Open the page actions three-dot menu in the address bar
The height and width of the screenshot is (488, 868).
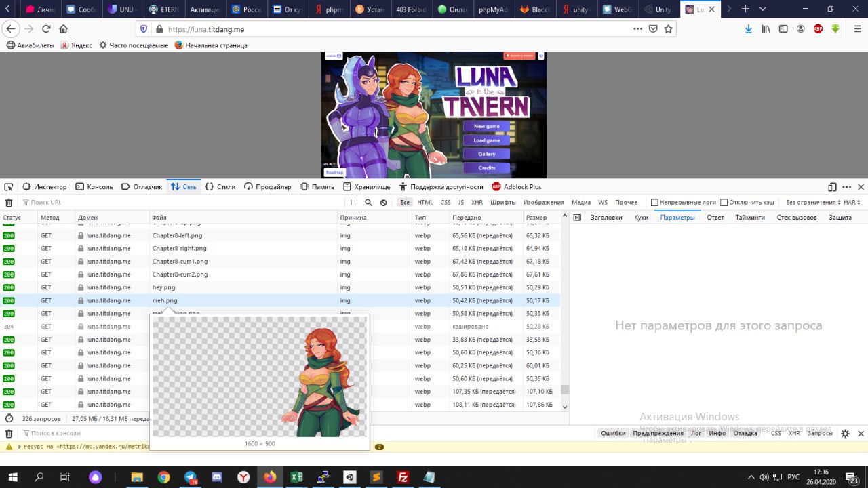click(x=637, y=29)
